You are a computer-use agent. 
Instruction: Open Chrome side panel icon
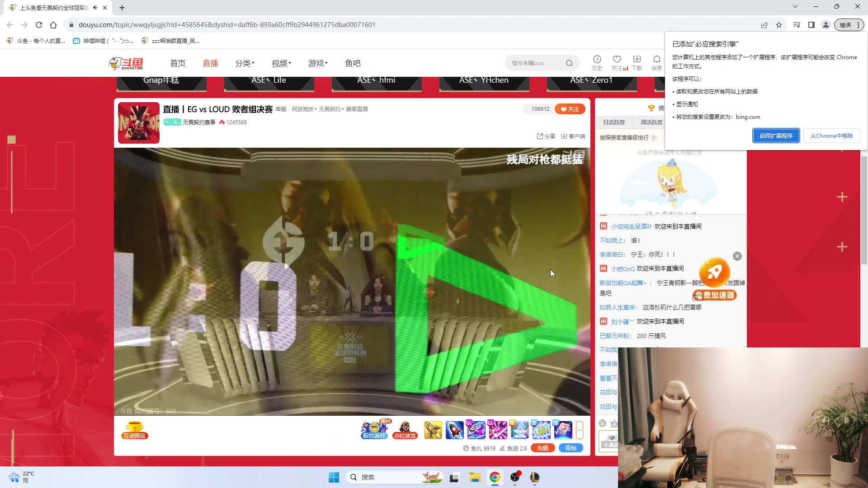tap(811, 25)
